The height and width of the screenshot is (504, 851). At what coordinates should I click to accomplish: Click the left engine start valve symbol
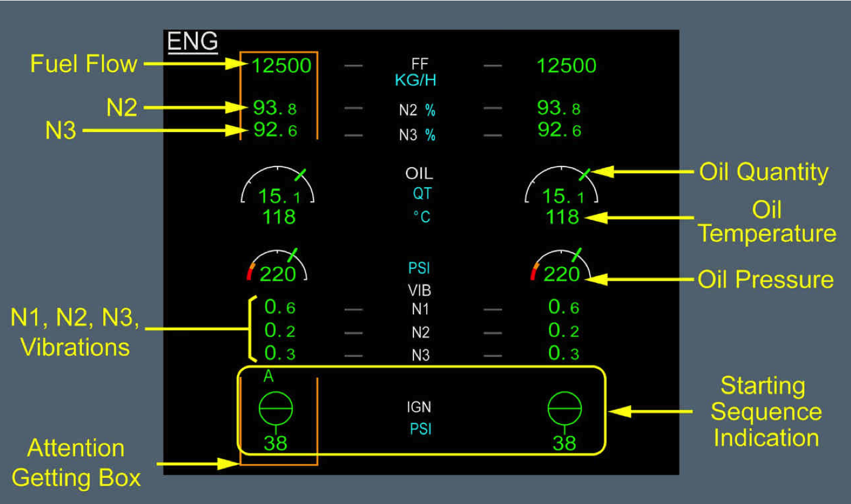(276, 409)
